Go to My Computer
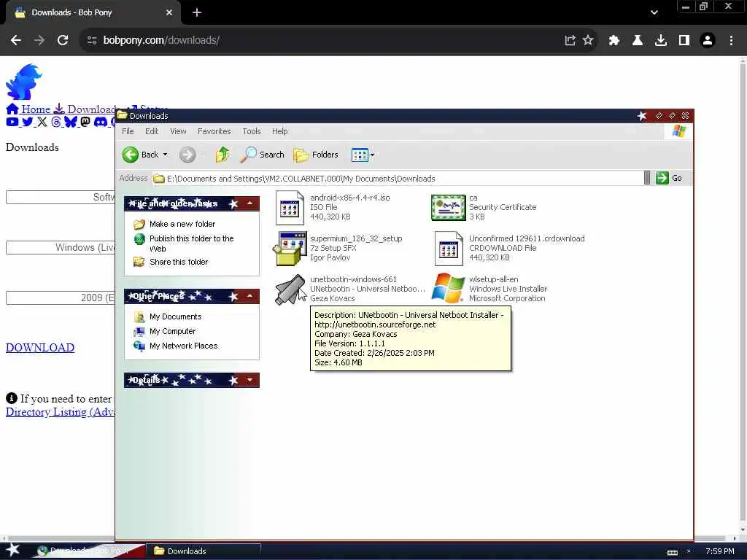 point(172,332)
